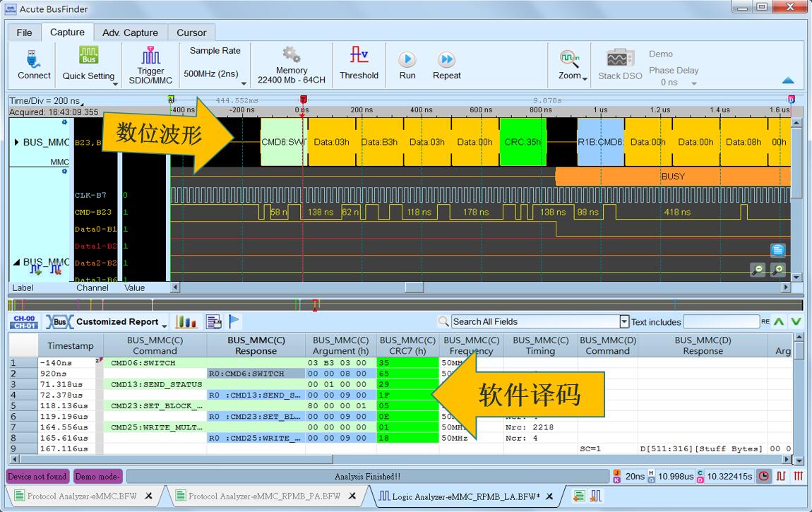
Task: Open the Quick Setting bus icon
Action: tap(88, 55)
